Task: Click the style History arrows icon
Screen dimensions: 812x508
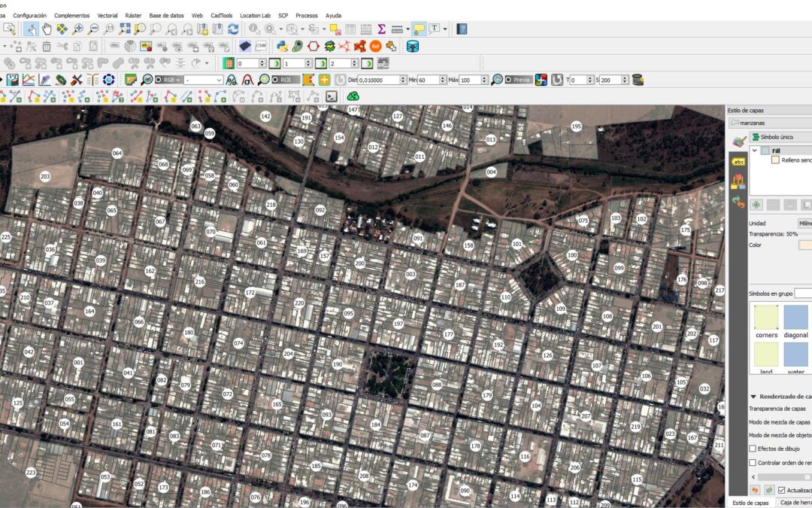Action: pyautogui.click(x=738, y=202)
